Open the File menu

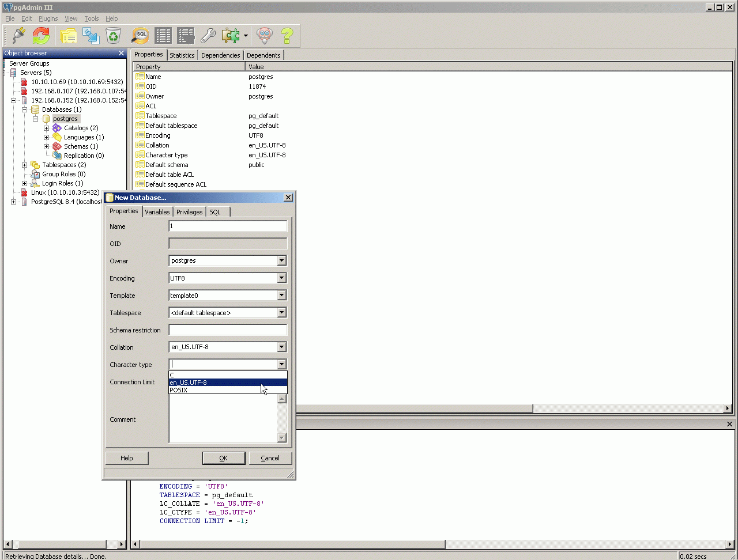pos(10,18)
